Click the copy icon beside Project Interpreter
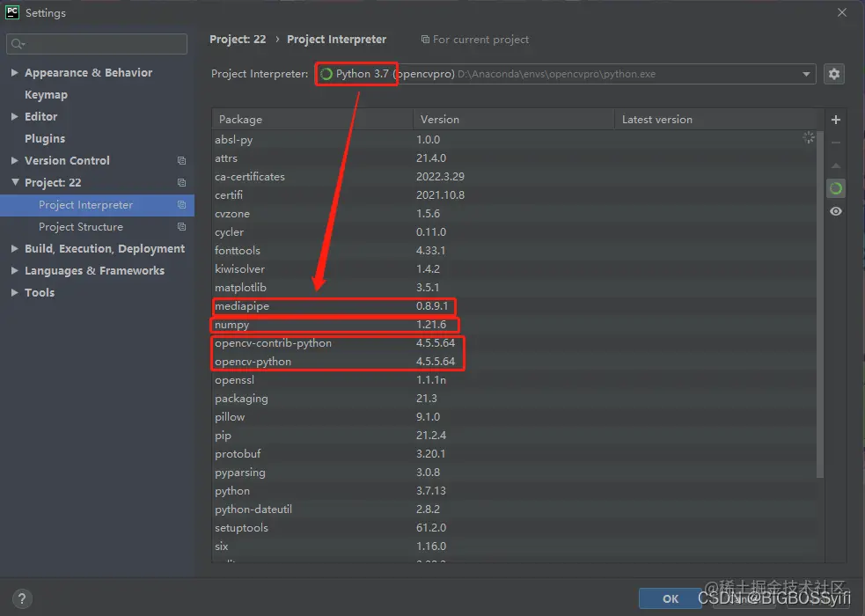Screen dimensions: 865x616 click(x=181, y=204)
